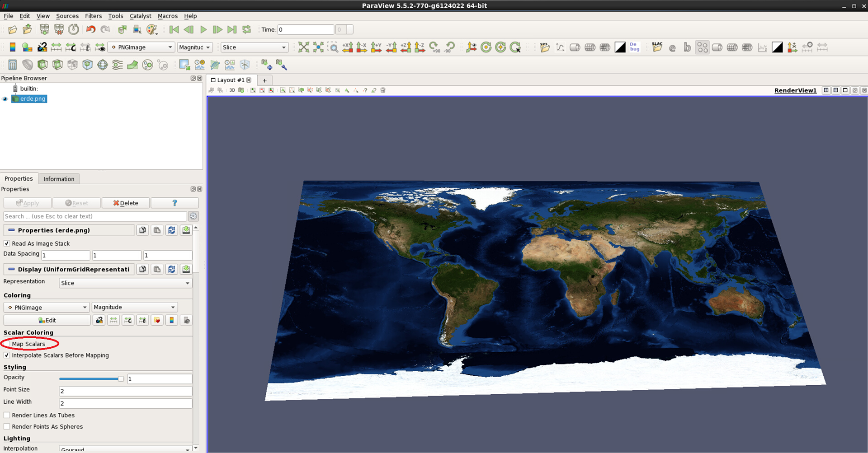
Task: Enable Render Lines As Tubes
Action: click(x=7, y=415)
